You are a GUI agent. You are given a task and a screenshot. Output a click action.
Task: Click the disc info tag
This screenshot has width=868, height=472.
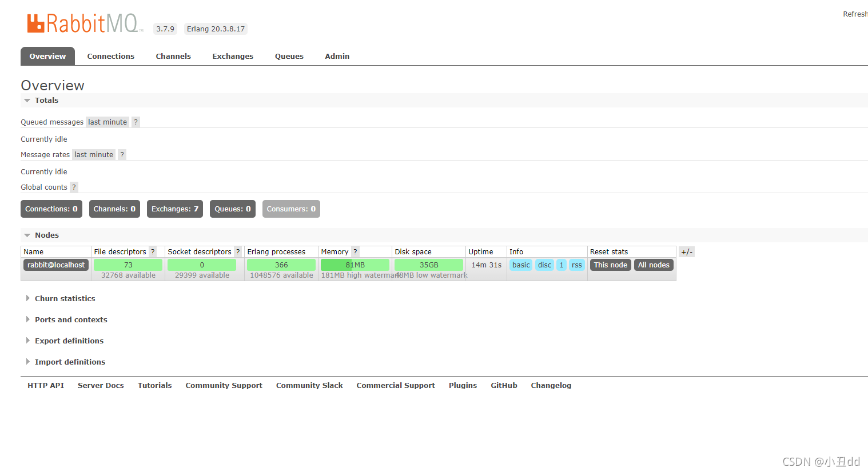coord(545,265)
